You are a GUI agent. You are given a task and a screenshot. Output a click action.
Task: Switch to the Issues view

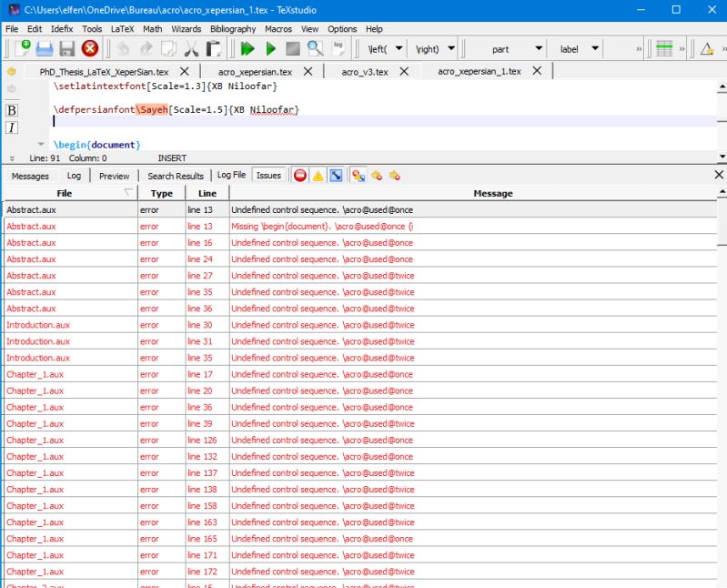pyautogui.click(x=269, y=176)
